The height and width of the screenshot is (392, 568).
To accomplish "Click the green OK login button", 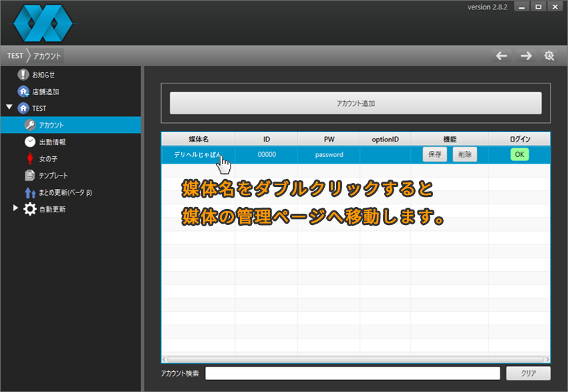I will click(519, 154).
